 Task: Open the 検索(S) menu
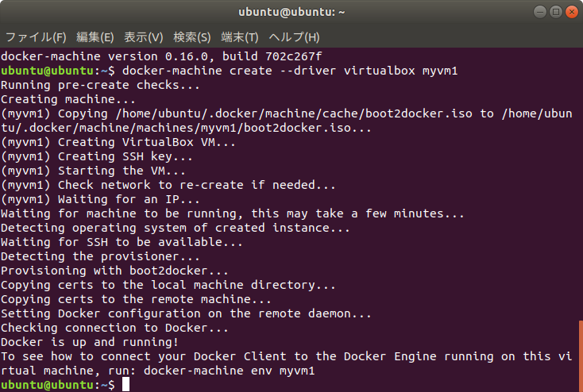tap(192, 37)
